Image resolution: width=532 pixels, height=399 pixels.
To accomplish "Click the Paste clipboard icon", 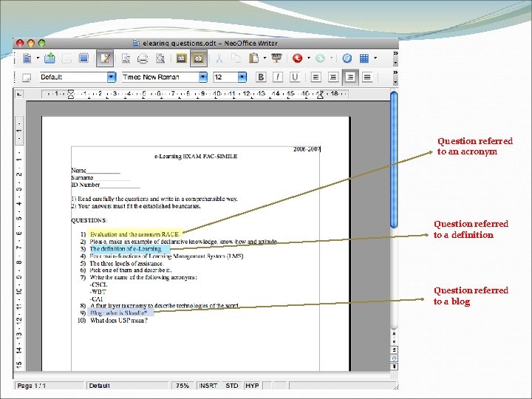I will click(x=253, y=58).
